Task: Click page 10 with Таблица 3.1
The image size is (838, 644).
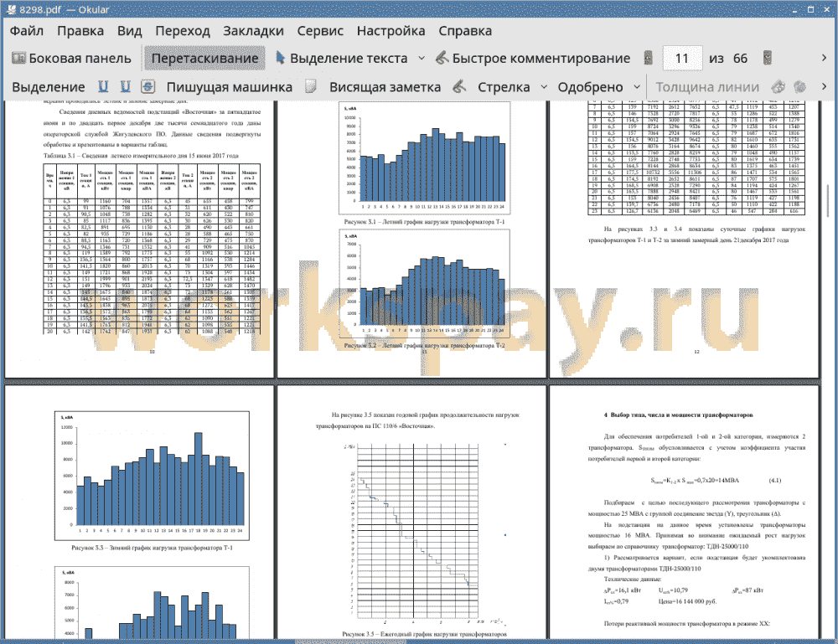Action: pyautogui.click(x=139, y=239)
